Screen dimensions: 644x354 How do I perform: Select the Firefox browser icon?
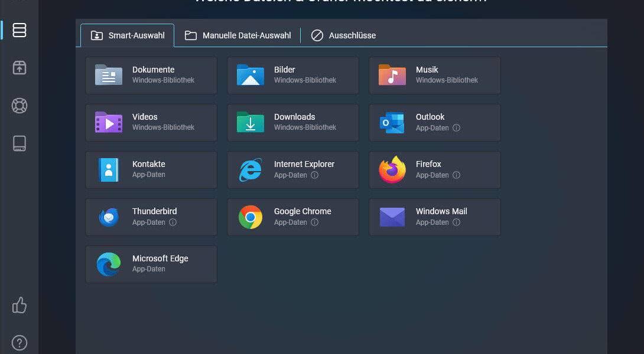[x=392, y=169]
